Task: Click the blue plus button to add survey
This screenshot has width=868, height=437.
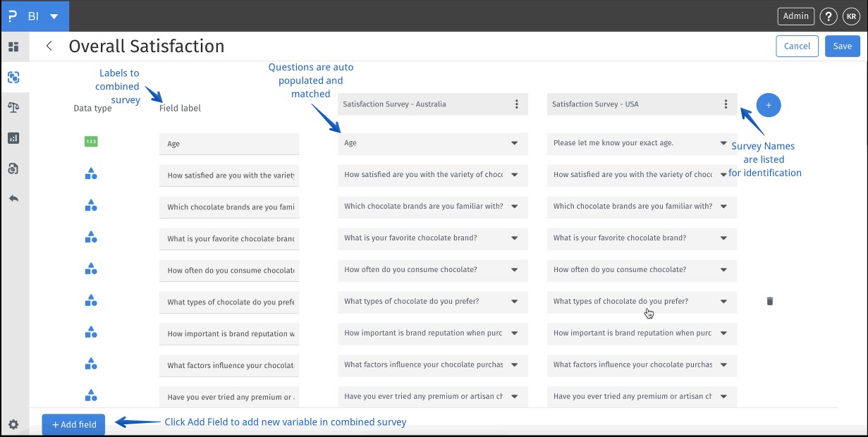Action: [x=769, y=105]
